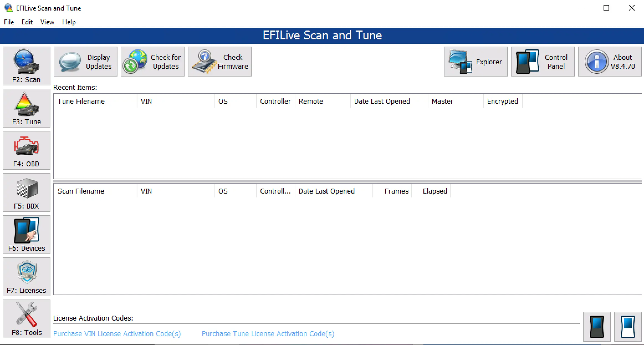This screenshot has width=644, height=345.
Task: Open the File menu
Action: [x=9, y=22]
